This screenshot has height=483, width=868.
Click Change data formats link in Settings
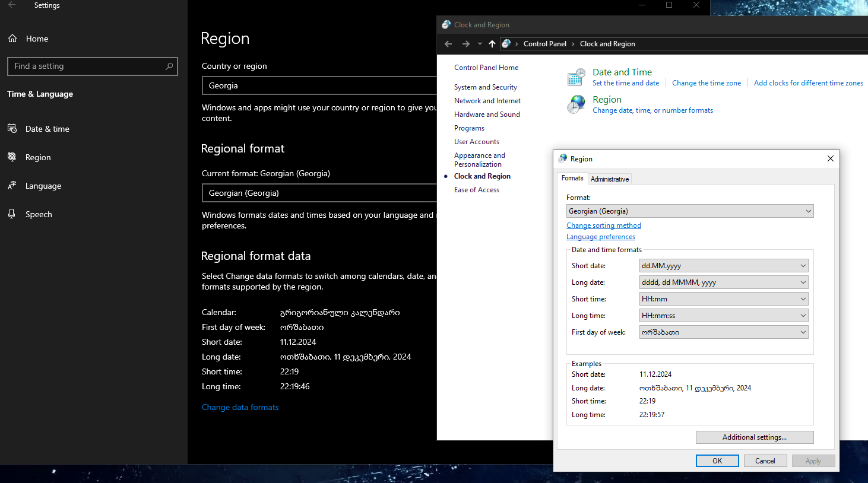[x=240, y=407]
